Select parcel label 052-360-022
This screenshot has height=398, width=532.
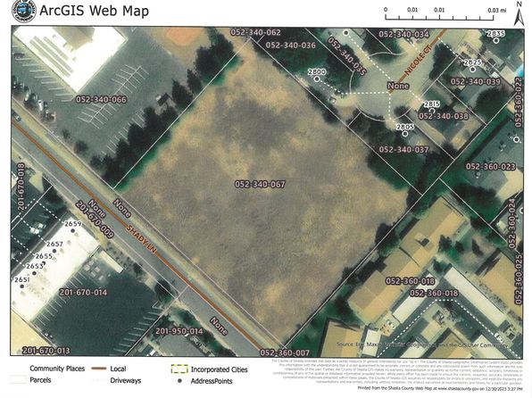click(x=518, y=102)
